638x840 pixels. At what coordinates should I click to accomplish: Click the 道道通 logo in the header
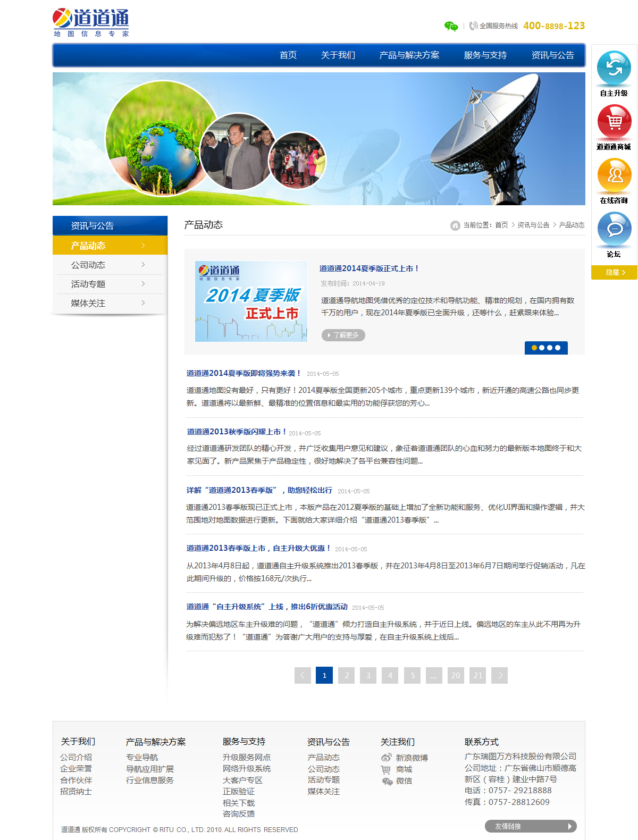(x=91, y=22)
